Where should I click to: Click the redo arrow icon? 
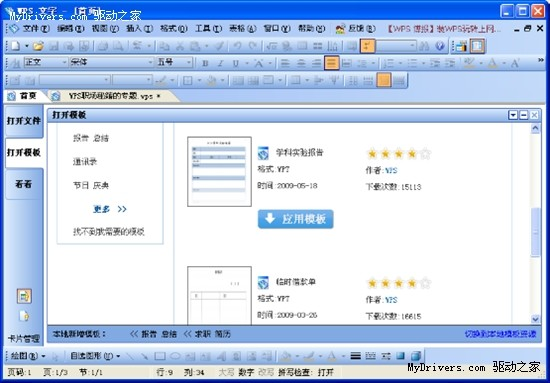253,46
